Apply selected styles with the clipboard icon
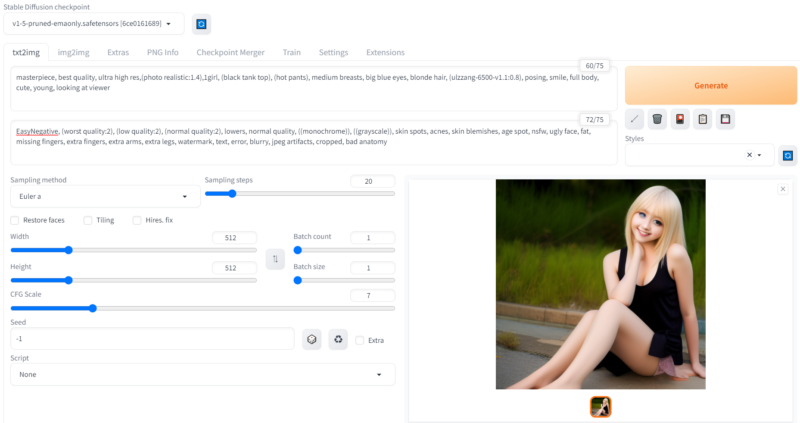The image size is (800, 423). tap(703, 119)
